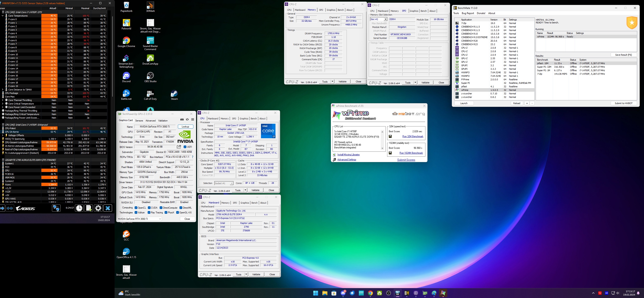Viewport: 644px width, 298px height.
Task: Click the HWiNFO clock reset timer icon
Action: coord(79,208)
